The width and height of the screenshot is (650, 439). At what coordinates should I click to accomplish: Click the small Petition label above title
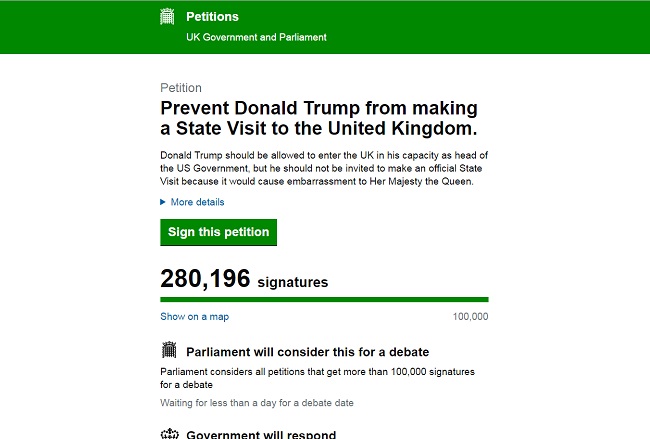[180, 88]
